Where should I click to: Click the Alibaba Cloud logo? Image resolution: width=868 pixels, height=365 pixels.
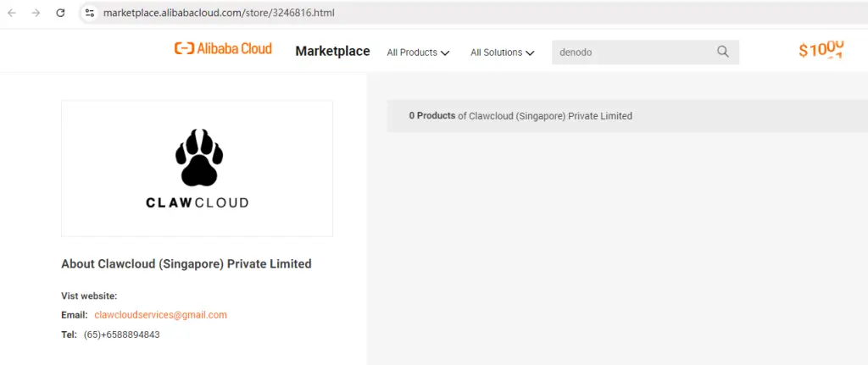[x=223, y=49]
